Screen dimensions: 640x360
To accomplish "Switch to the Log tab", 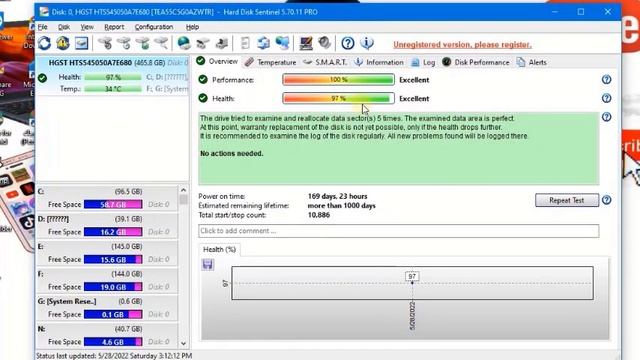I will click(x=423, y=62).
